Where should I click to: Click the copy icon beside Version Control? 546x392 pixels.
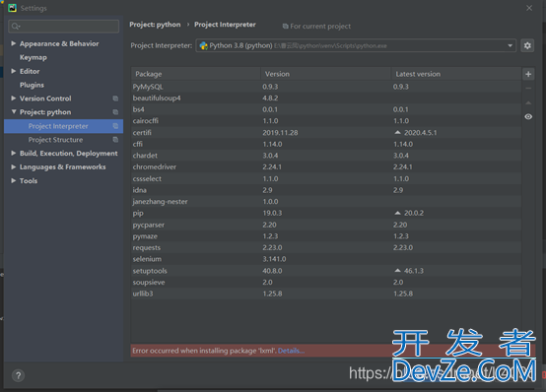pyautogui.click(x=115, y=98)
